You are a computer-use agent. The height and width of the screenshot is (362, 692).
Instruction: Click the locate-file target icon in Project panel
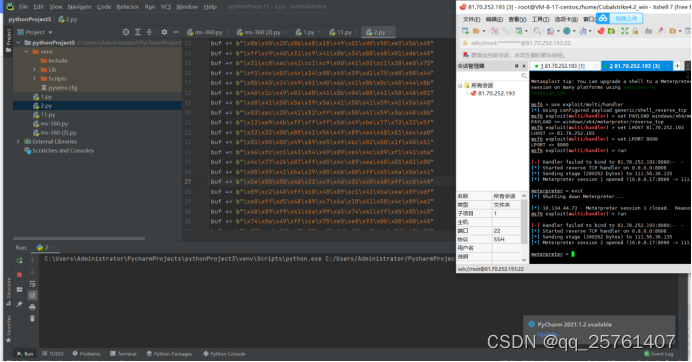click(126, 32)
